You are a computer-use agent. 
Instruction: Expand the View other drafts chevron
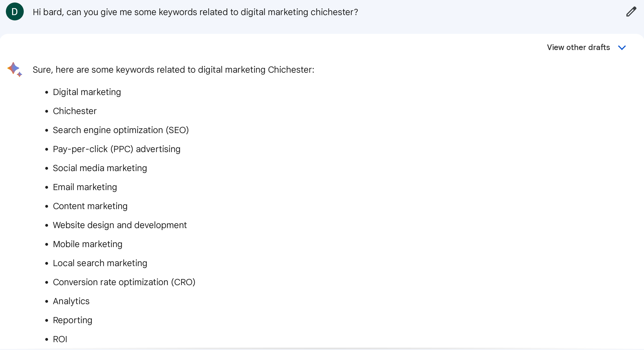pos(622,48)
